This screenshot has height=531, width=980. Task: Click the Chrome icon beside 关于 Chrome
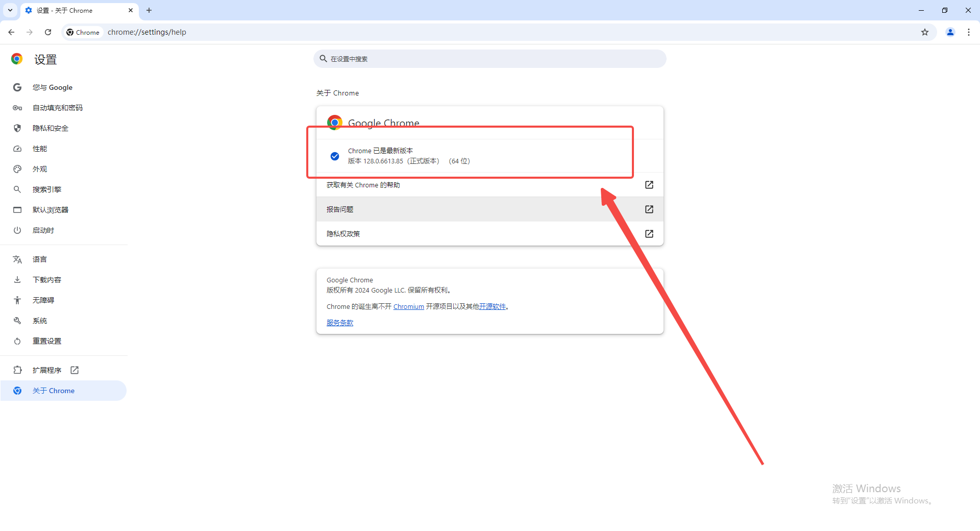click(17, 391)
